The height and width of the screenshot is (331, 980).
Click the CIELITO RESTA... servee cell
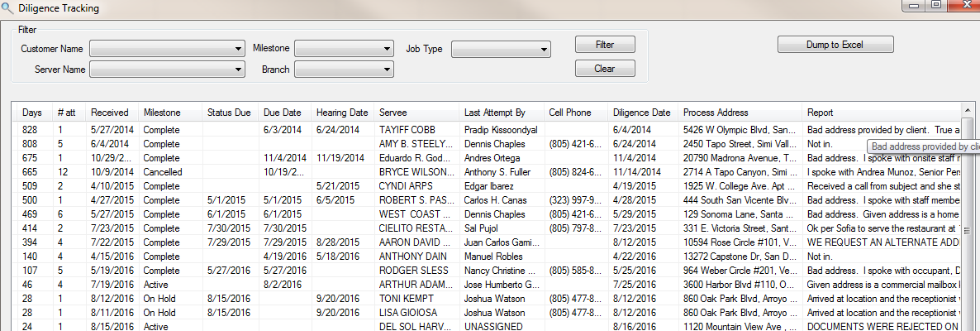coord(417,228)
